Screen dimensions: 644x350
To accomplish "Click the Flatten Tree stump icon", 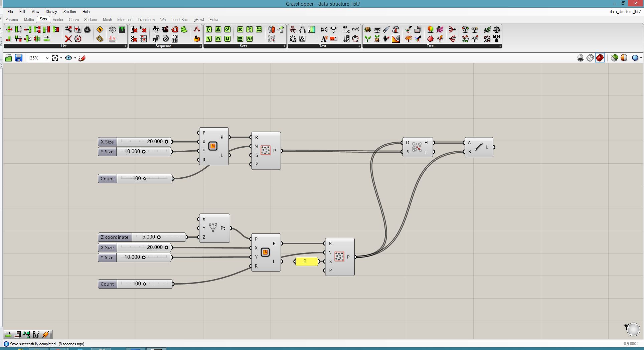I will (x=367, y=30).
